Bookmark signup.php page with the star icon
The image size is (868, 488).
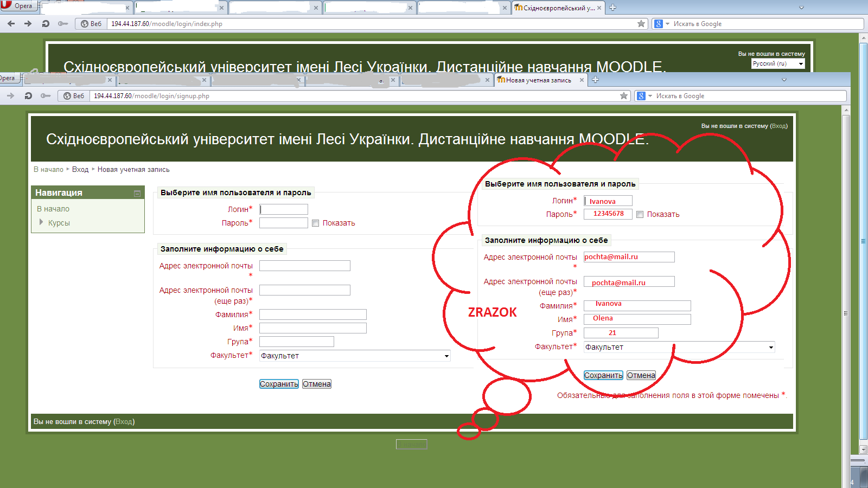coord(624,96)
